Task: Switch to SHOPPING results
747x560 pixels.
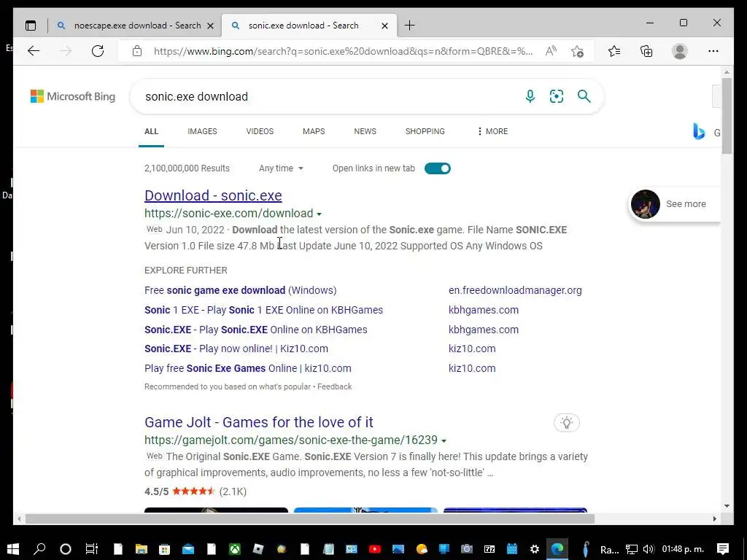Action: 425,131
